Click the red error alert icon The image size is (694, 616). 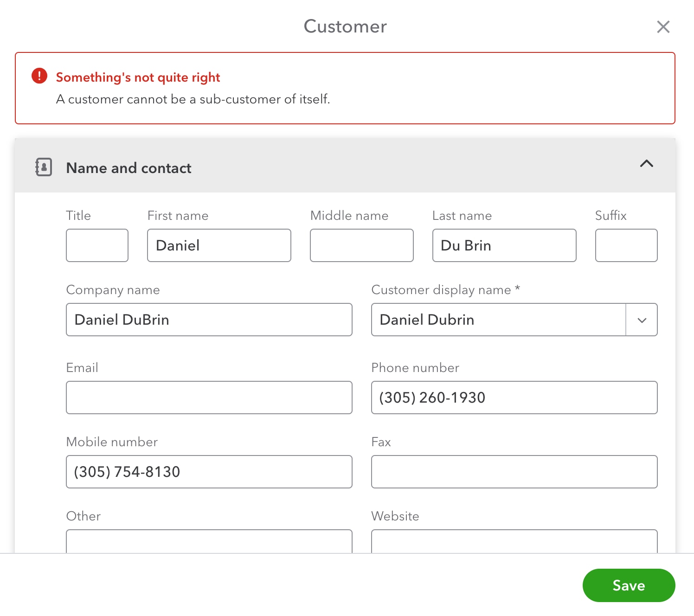[x=39, y=76]
